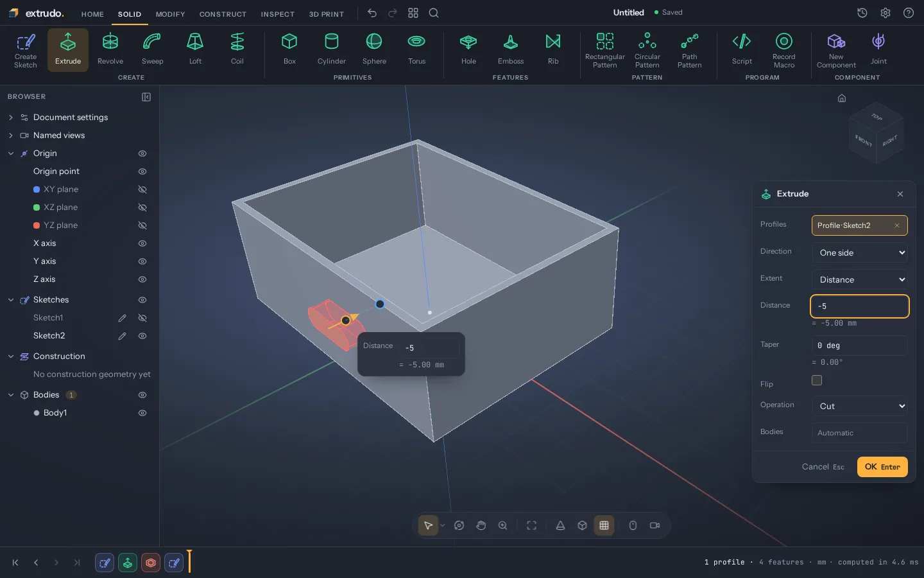Expand Document settings
This screenshot has height=578, width=924.
11,118
